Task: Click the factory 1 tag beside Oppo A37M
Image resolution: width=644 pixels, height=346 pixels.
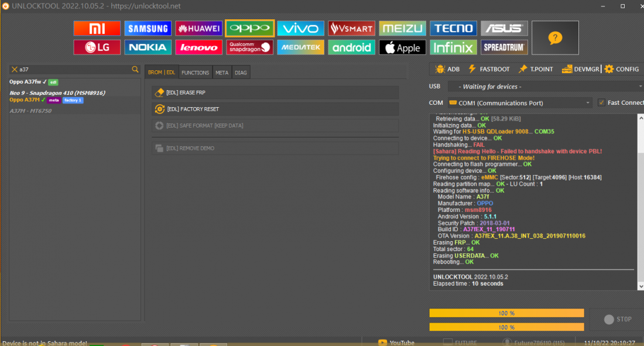Action: (73, 100)
